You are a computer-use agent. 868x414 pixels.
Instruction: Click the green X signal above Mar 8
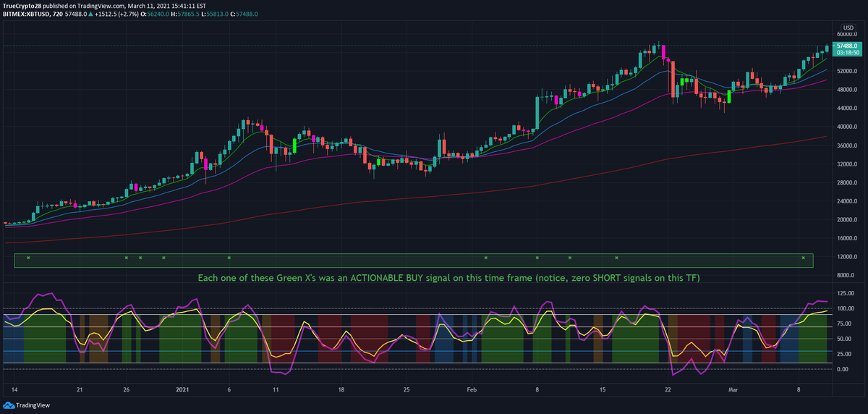pyautogui.click(x=803, y=258)
